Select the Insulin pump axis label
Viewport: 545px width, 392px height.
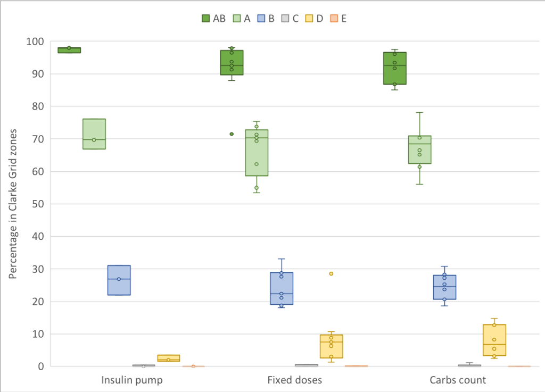[x=132, y=380]
